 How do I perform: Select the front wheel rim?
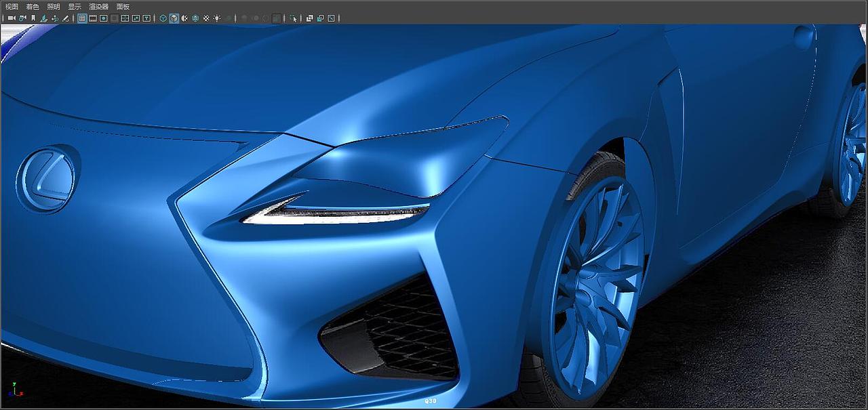(x=597, y=288)
